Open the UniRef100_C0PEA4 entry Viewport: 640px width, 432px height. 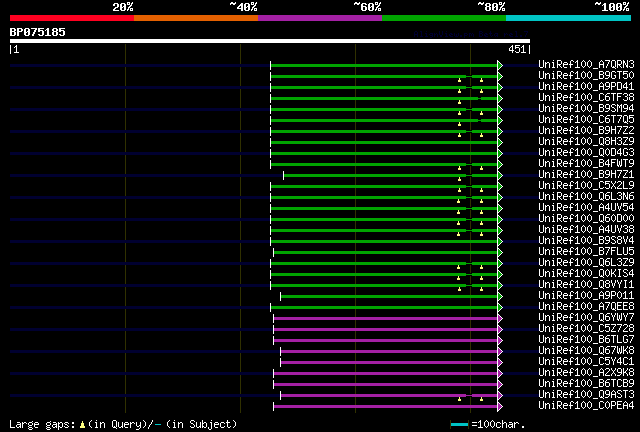[x=586, y=406]
